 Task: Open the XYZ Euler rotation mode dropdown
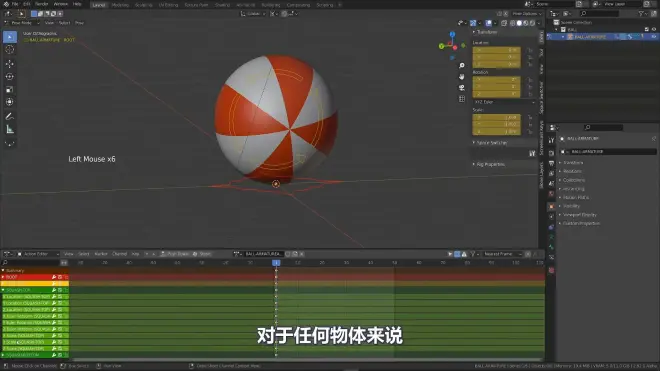[504, 102]
